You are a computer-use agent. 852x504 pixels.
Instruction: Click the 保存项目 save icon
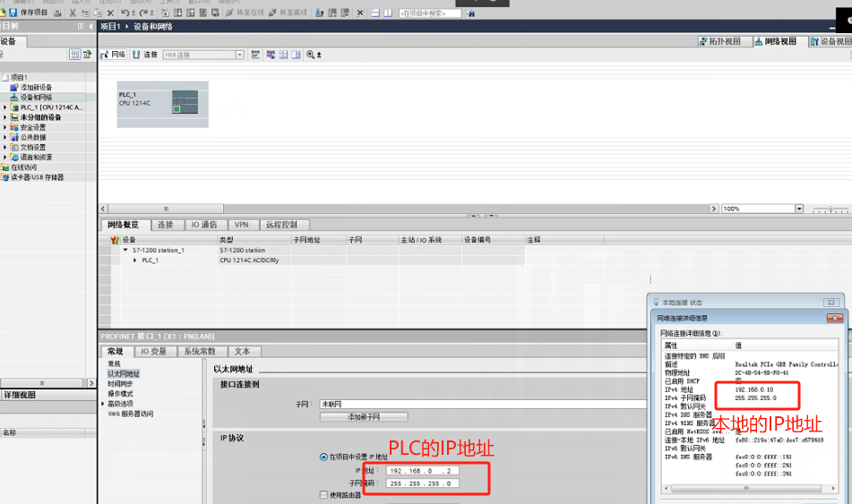[x=13, y=13]
